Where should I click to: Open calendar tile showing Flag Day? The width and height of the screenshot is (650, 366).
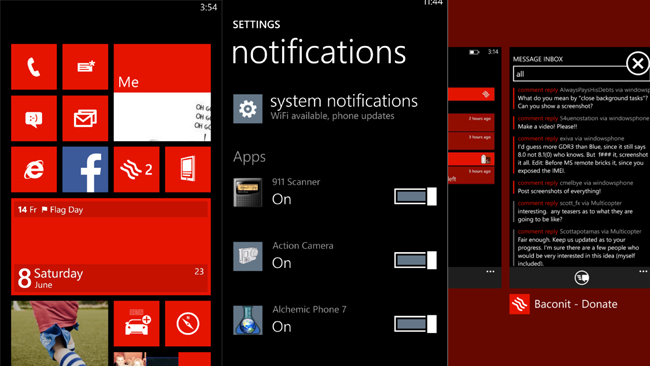[x=111, y=247]
